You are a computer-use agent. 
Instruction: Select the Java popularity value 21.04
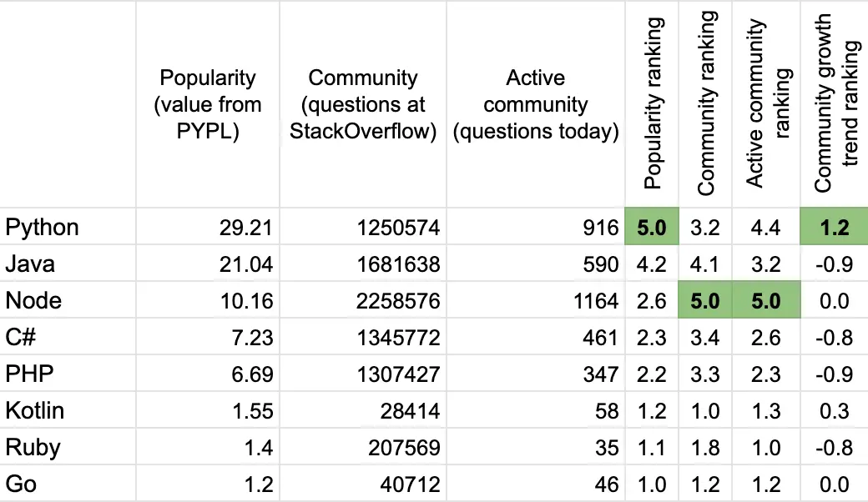245,264
